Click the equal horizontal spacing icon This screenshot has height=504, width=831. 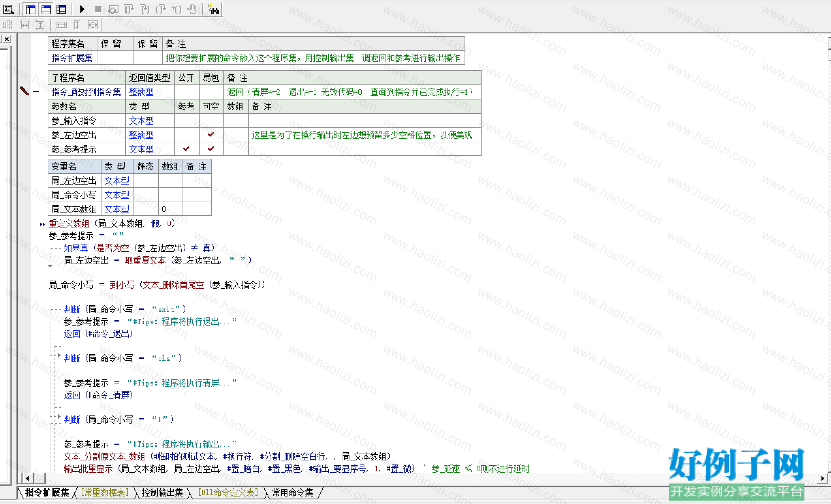25,25
